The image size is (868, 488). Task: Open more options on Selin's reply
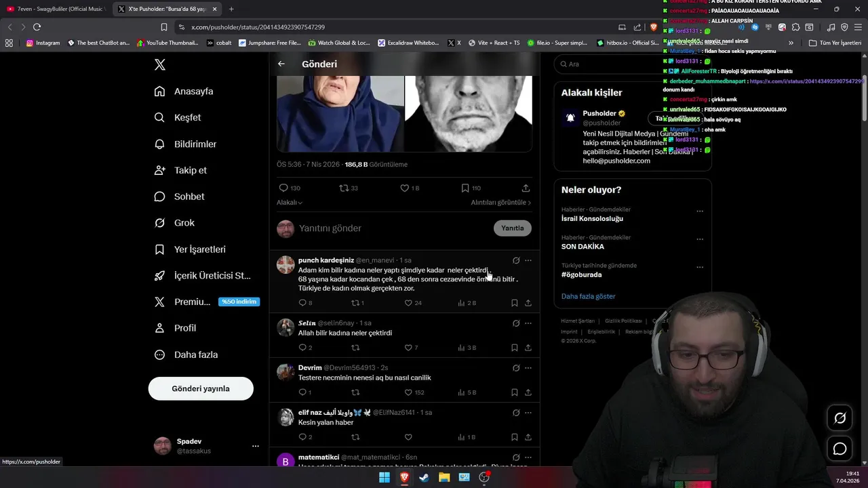pos(528,323)
